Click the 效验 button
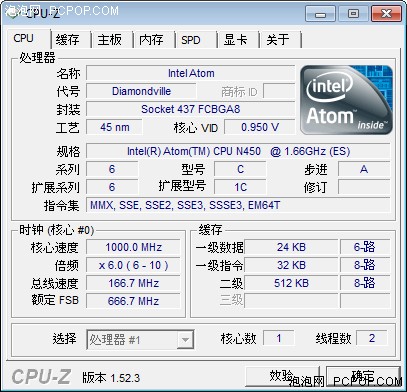The height and width of the screenshot is (392, 407). point(282,376)
